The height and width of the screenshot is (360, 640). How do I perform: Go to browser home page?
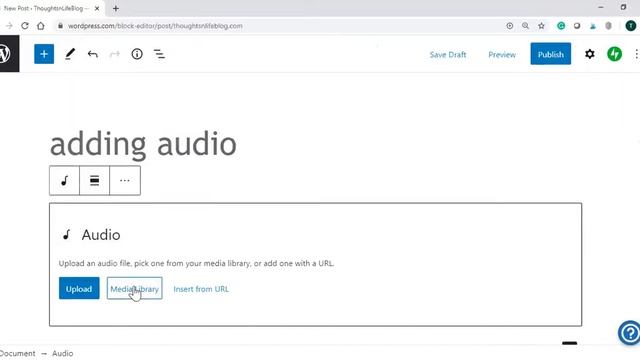click(41, 26)
